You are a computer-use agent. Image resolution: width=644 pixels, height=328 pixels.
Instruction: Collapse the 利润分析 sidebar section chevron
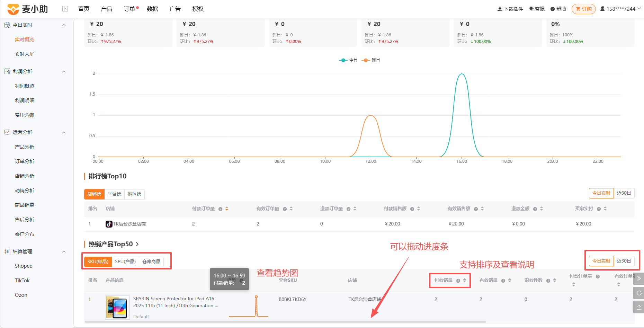pos(64,71)
